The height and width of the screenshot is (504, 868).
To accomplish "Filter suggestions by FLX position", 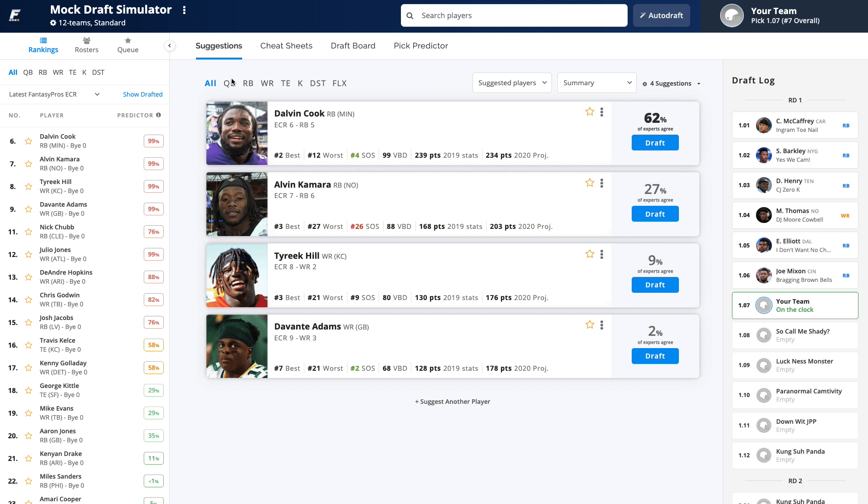I will click(x=339, y=83).
